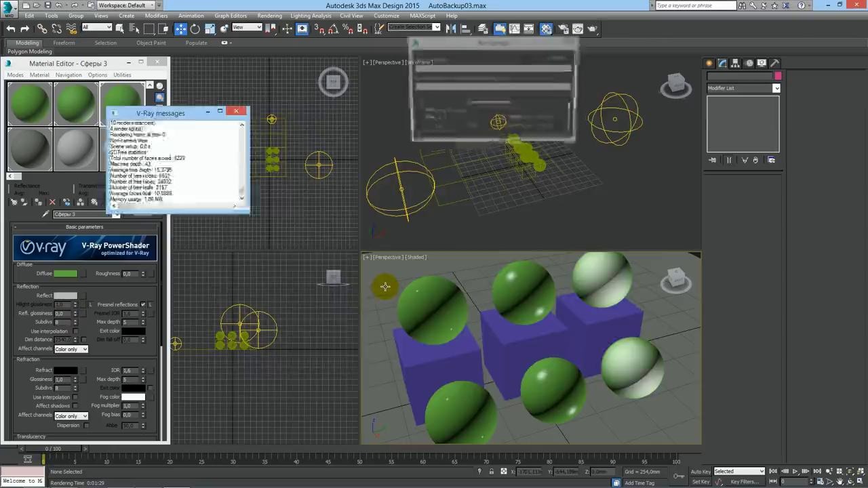This screenshot has width=868, height=488.
Task: Switch to the Display command panel tab
Action: [762, 63]
